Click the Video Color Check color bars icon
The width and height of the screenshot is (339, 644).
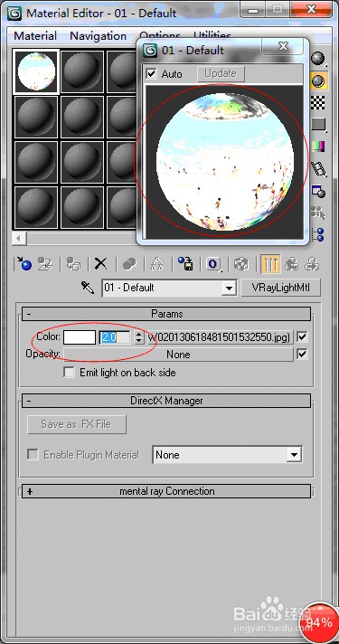click(318, 146)
